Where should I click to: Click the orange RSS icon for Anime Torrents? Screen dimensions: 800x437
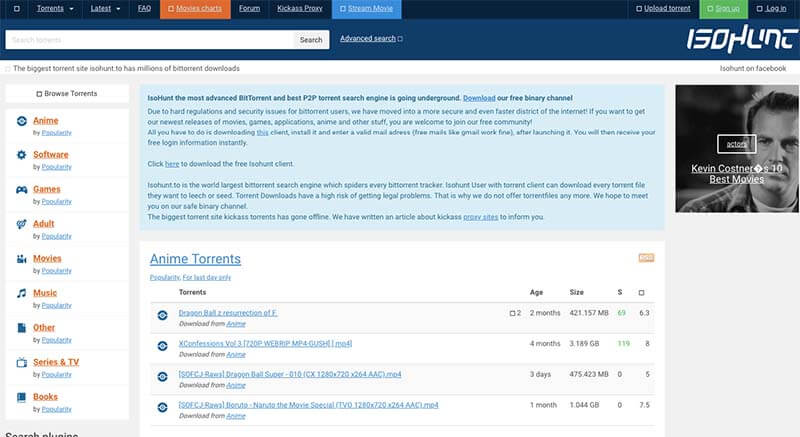[x=646, y=258]
